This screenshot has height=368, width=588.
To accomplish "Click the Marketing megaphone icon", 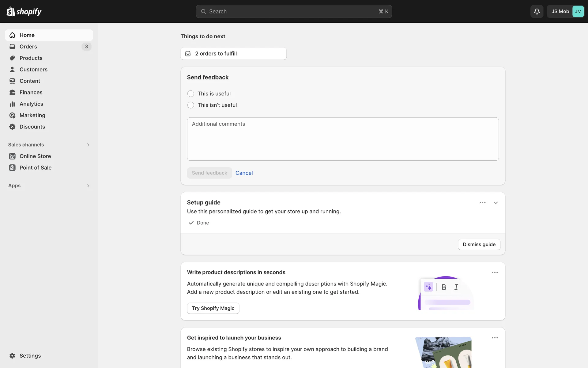I will 12,115.
